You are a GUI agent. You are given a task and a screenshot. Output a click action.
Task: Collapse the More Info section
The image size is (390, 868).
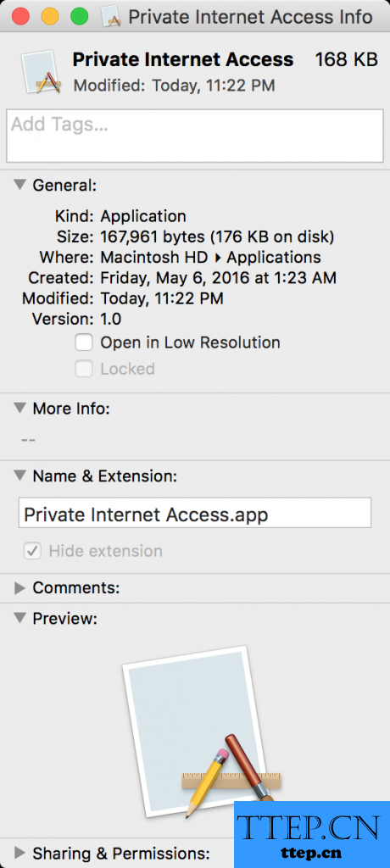click(20, 408)
